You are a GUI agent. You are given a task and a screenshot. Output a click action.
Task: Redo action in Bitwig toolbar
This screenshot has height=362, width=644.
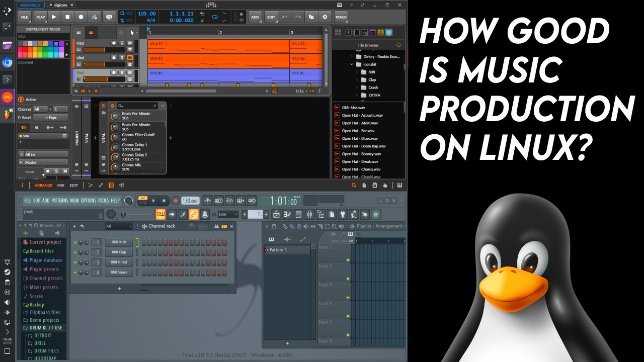point(298,17)
